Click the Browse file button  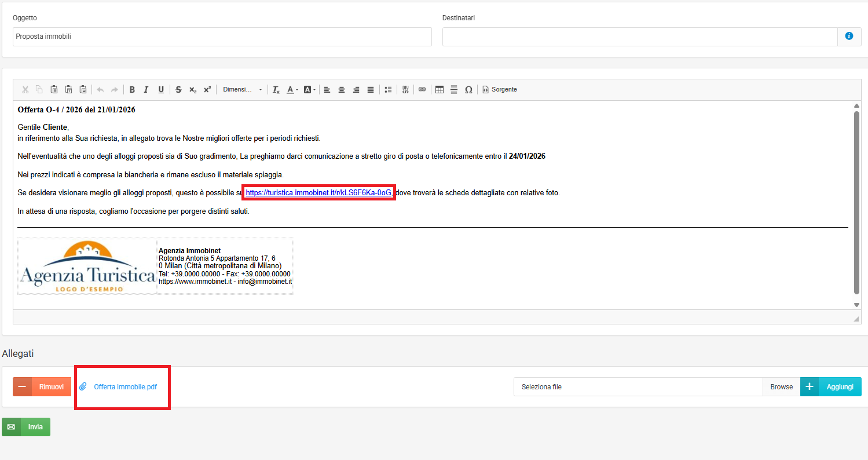pyautogui.click(x=781, y=387)
